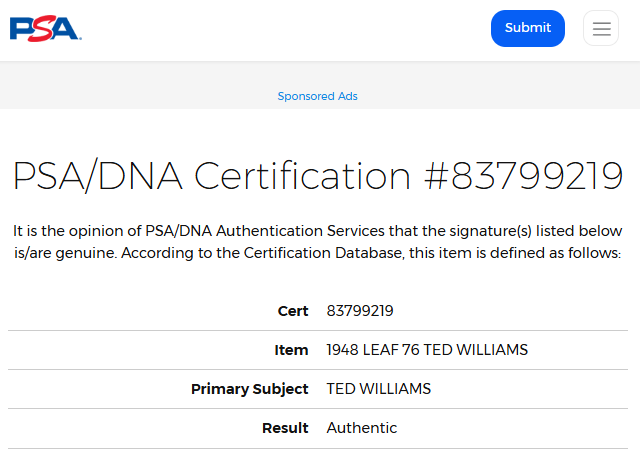The width and height of the screenshot is (640, 462).
Task: Select the #83799219 number in the heading
Action: point(524,176)
